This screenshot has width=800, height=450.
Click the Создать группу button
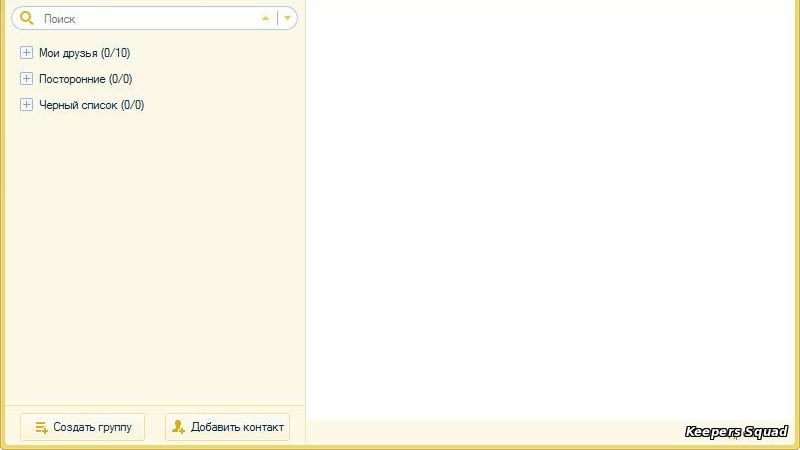(x=83, y=427)
